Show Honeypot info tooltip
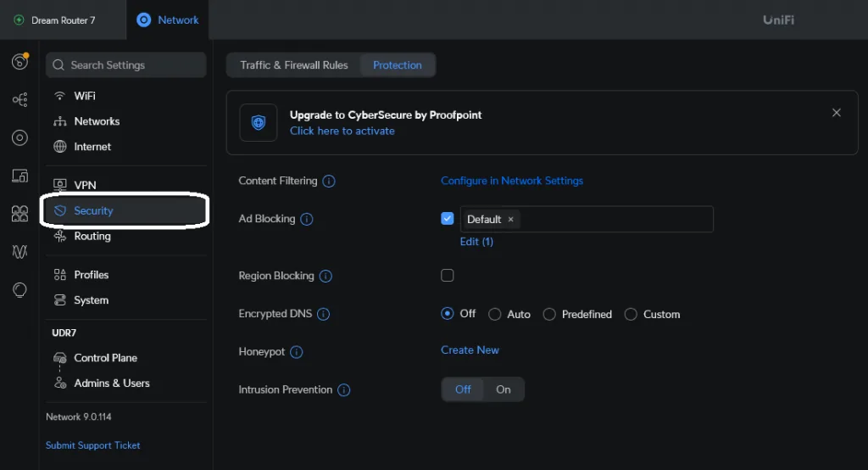 297,352
